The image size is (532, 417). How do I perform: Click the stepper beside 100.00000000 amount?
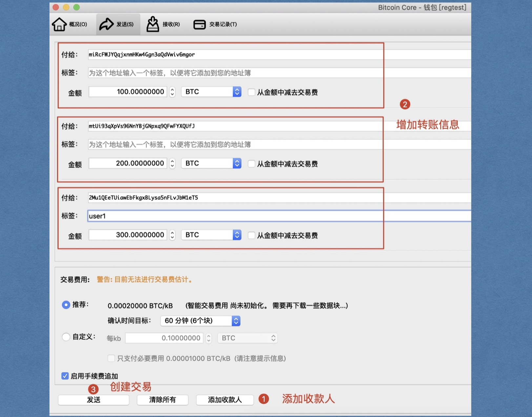(172, 92)
